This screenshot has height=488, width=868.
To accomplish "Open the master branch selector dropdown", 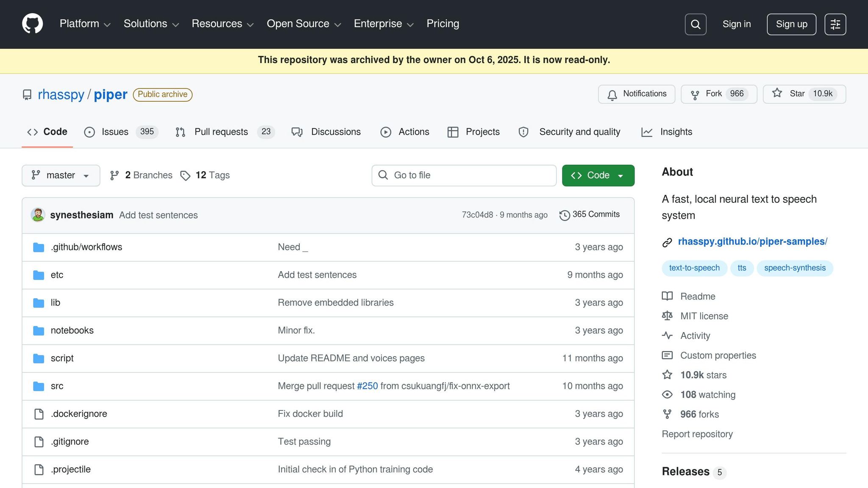I will click(x=61, y=175).
